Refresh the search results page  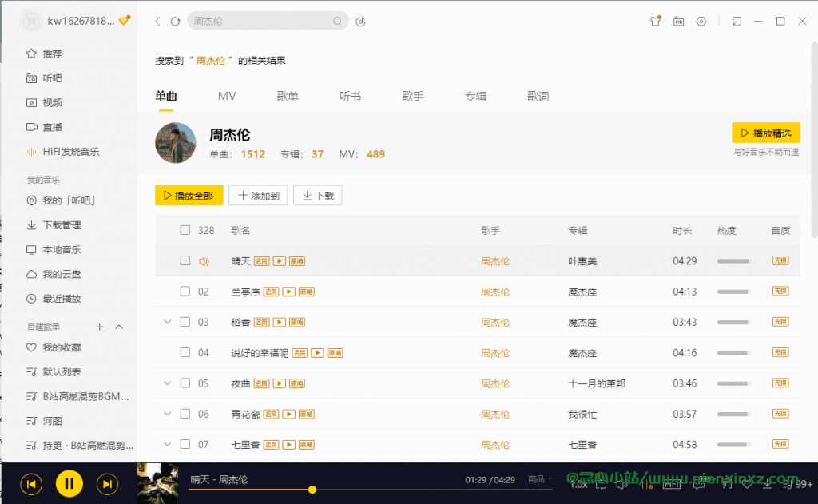175,22
